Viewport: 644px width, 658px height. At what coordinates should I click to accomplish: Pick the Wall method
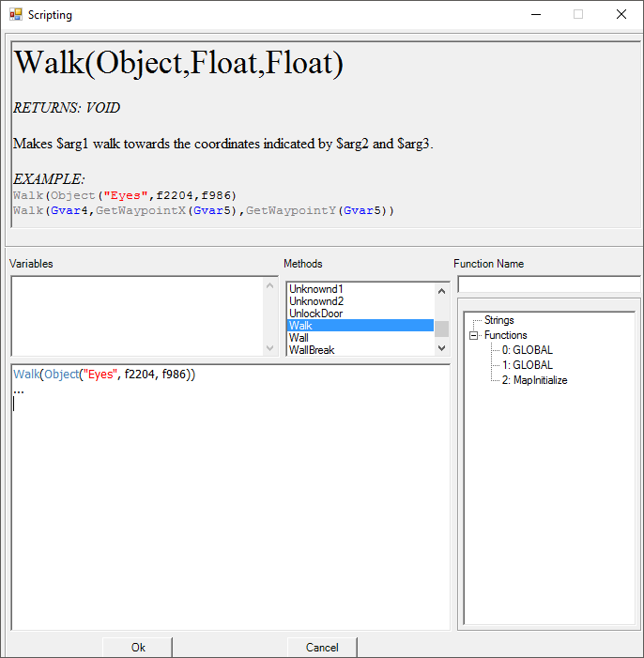299,338
